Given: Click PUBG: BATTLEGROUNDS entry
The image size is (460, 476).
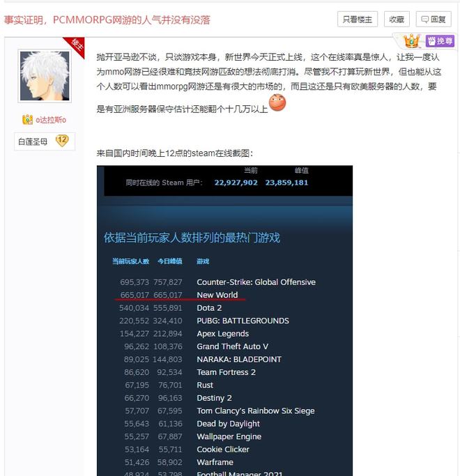Looking at the screenshot, I should tap(243, 321).
